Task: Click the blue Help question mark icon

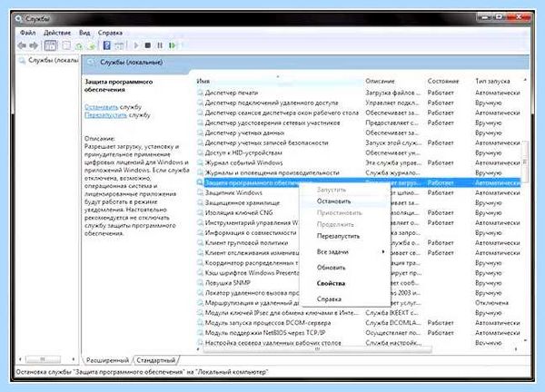Action: tap(107, 45)
